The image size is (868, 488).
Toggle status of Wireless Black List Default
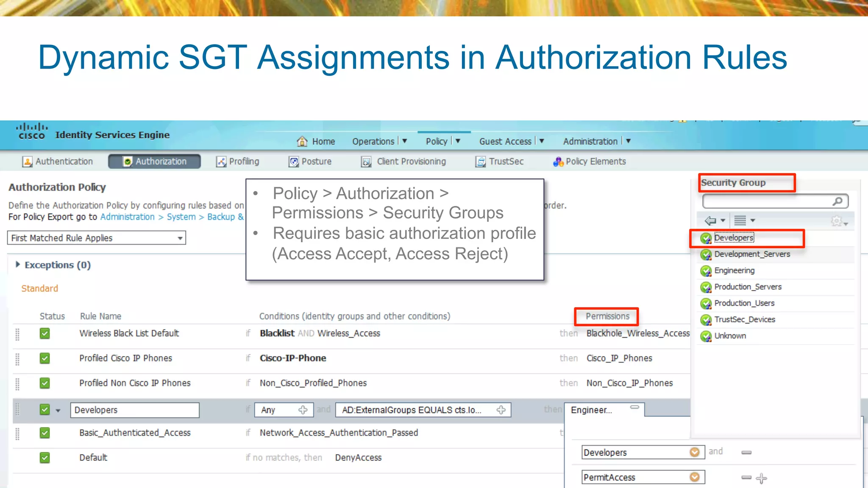[x=45, y=333]
